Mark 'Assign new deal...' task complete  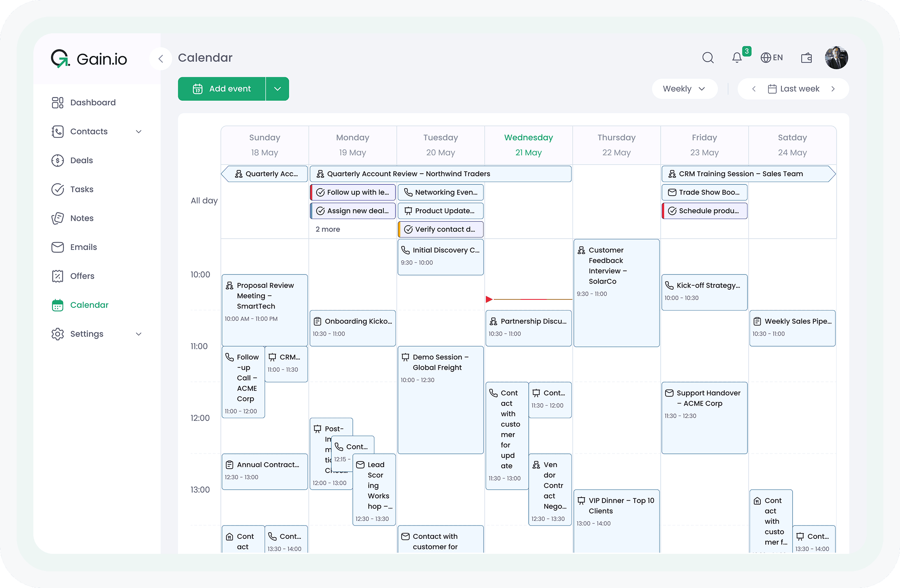(320, 211)
